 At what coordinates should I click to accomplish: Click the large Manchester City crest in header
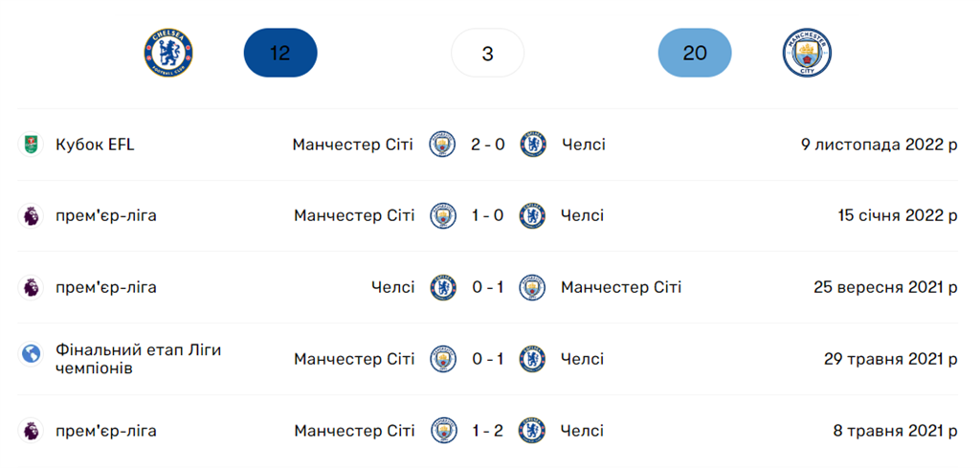tap(807, 53)
